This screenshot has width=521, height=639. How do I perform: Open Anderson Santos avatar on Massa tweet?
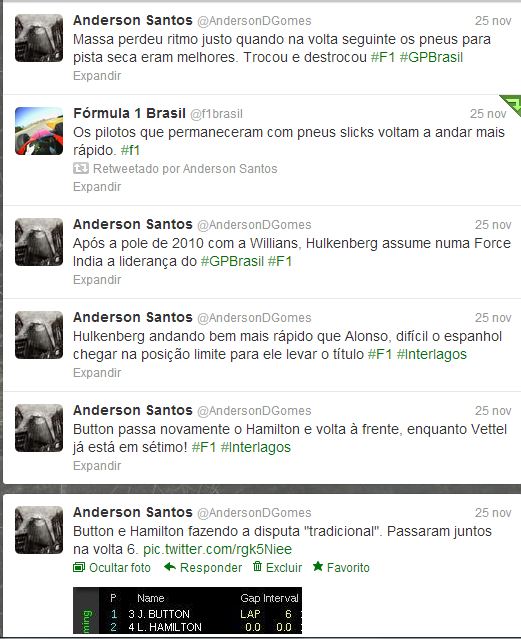[39, 38]
